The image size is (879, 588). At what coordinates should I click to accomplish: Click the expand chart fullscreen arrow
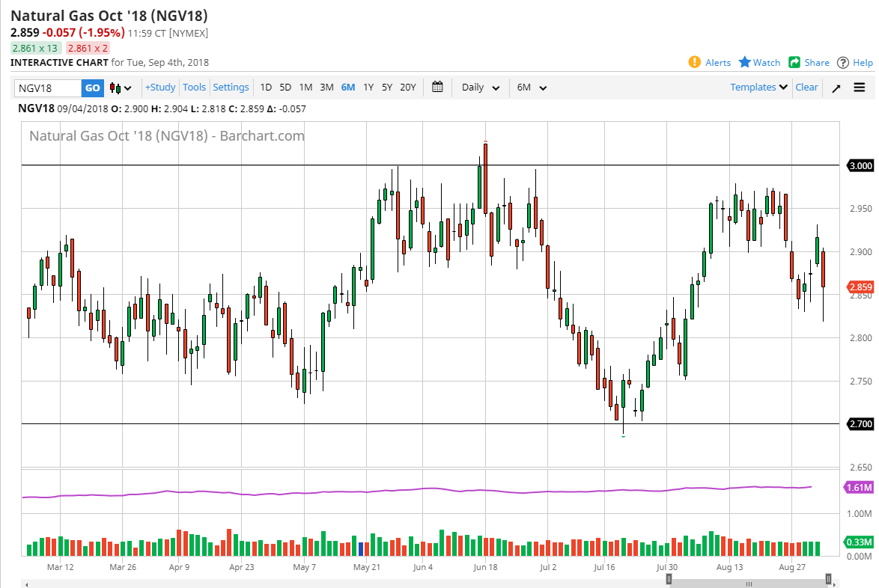(x=836, y=88)
